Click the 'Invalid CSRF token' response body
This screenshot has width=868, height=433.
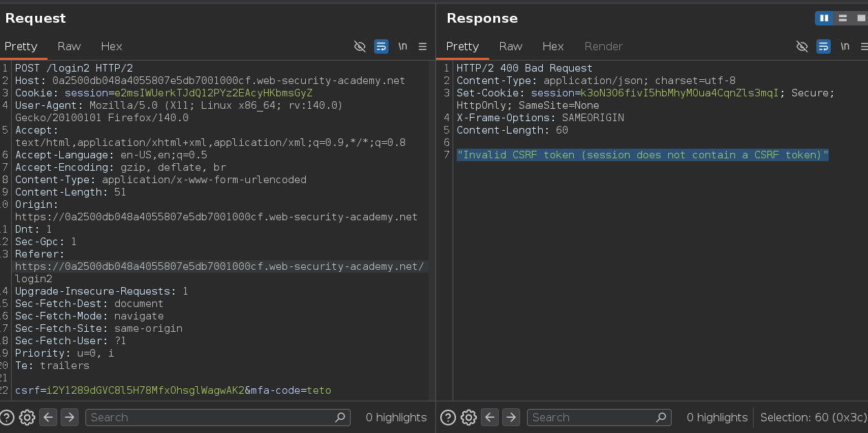click(x=643, y=155)
